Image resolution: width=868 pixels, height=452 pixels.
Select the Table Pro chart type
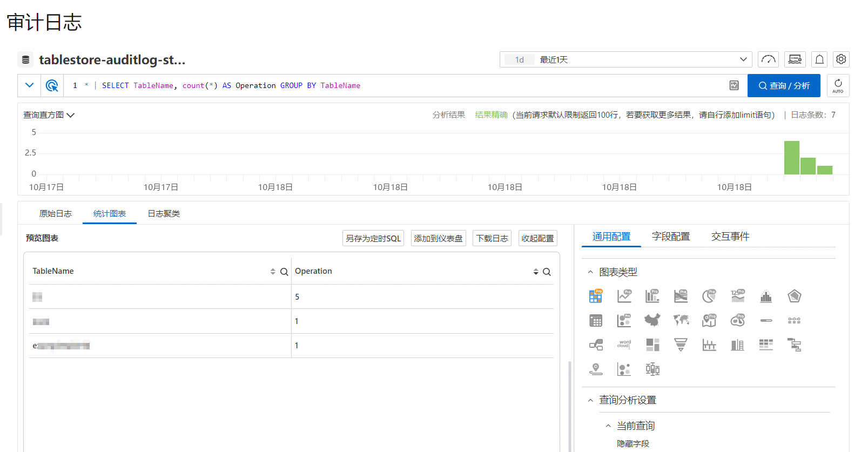click(596, 296)
